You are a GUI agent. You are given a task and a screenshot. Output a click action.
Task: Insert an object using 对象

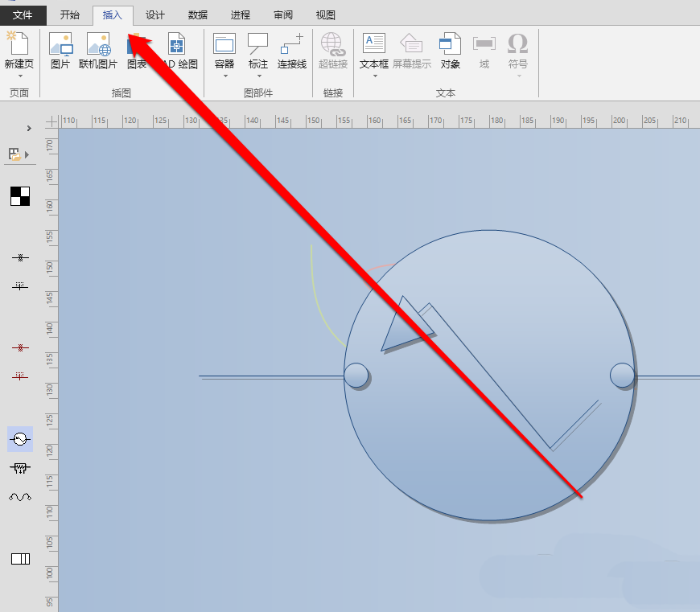(x=450, y=50)
